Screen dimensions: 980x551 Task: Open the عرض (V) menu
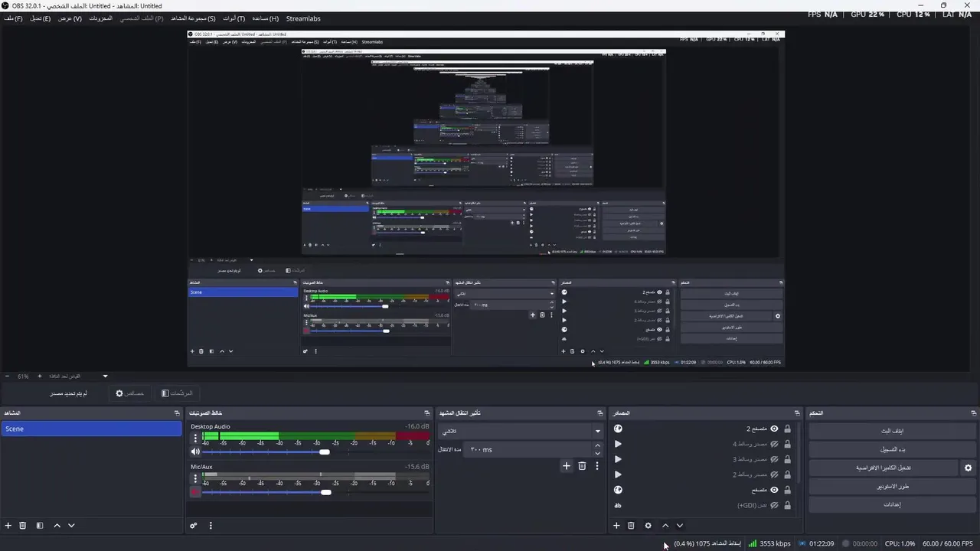click(70, 18)
